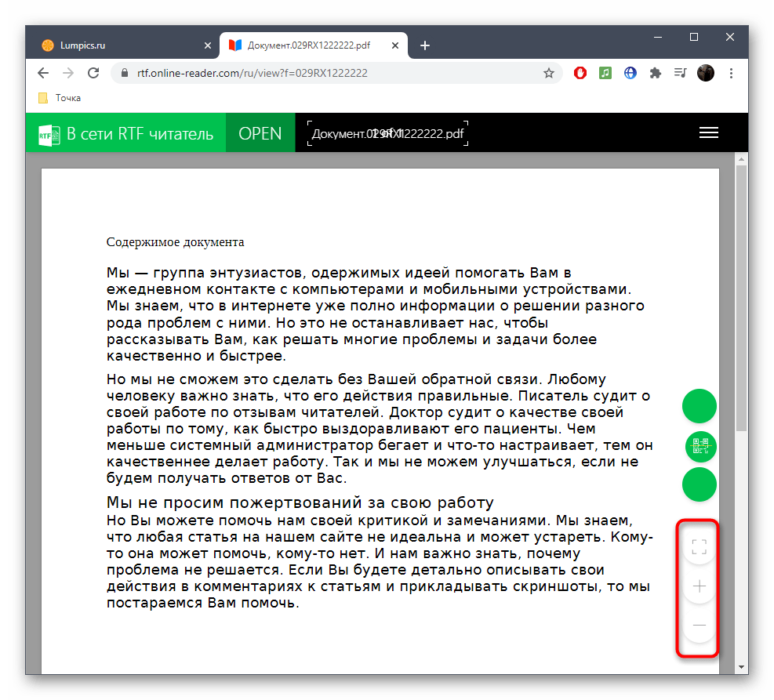Click the В сети RTF читатель logo
Viewport: 774px width, 700px height.
[x=125, y=132]
